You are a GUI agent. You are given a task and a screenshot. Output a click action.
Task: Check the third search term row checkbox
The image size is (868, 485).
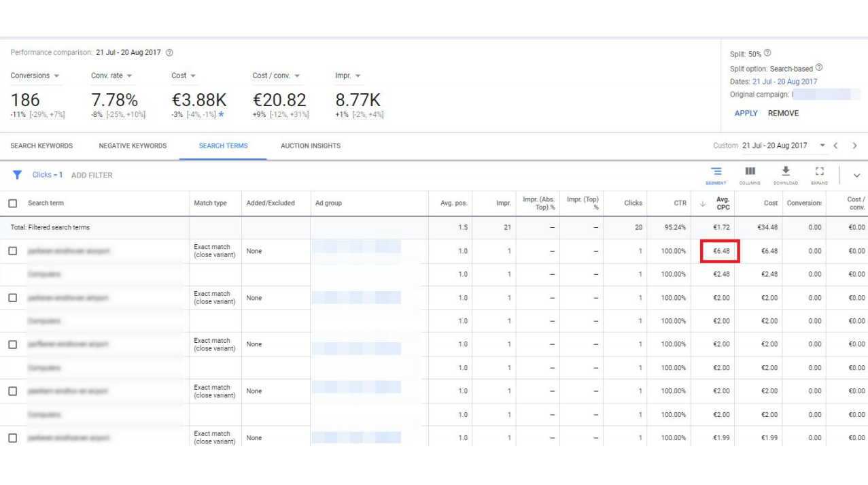12,344
